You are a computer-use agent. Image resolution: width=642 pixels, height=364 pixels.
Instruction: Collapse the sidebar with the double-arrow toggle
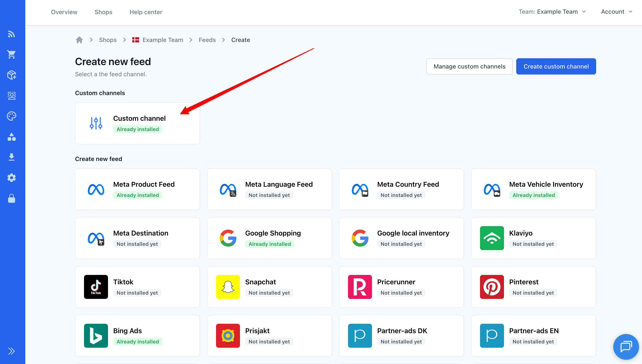[x=12, y=351]
